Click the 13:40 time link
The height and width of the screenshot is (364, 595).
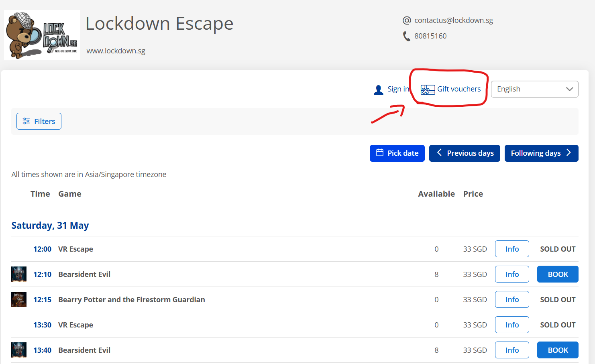pos(42,350)
